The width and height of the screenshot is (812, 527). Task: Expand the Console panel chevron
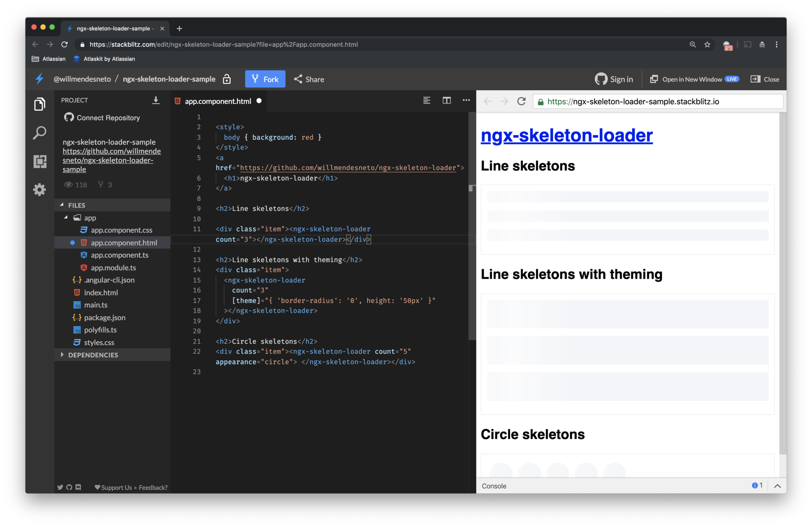[x=777, y=486]
